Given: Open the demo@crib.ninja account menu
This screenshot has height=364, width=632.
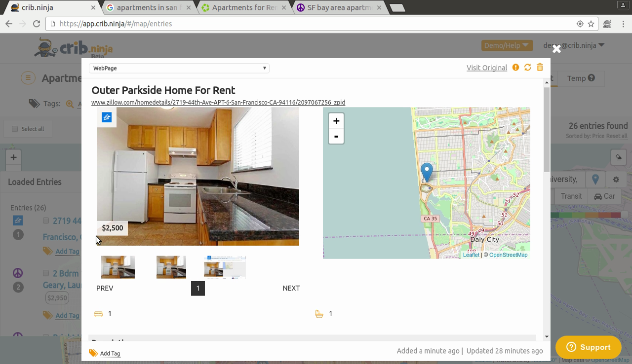Looking at the screenshot, I should coord(574,45).
